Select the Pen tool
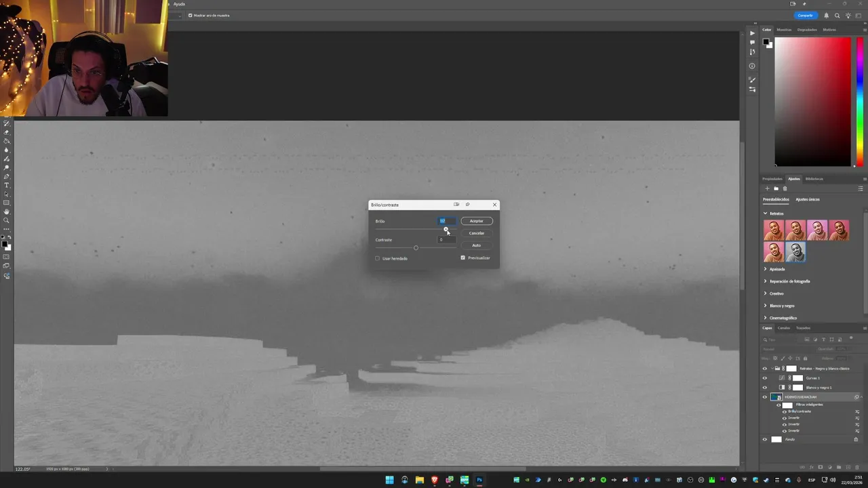Screen dimensions: 868x488 [7, 176]
